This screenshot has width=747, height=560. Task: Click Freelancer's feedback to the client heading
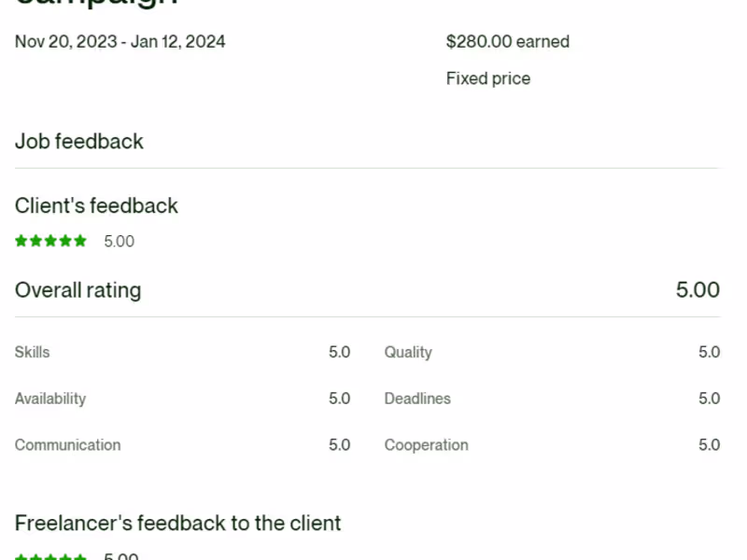point(178,524)
